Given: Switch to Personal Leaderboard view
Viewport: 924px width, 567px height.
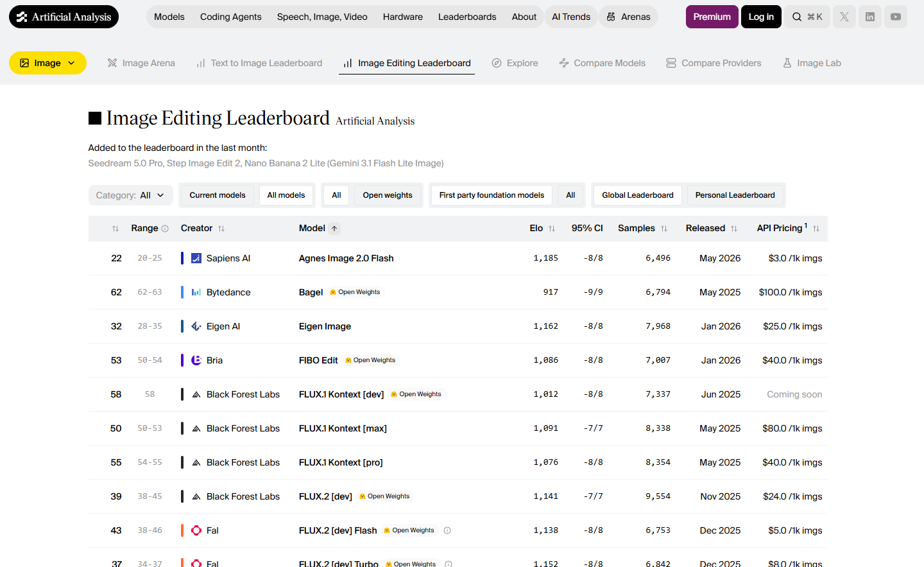Looking at the screenshot, I should (735, 195).
